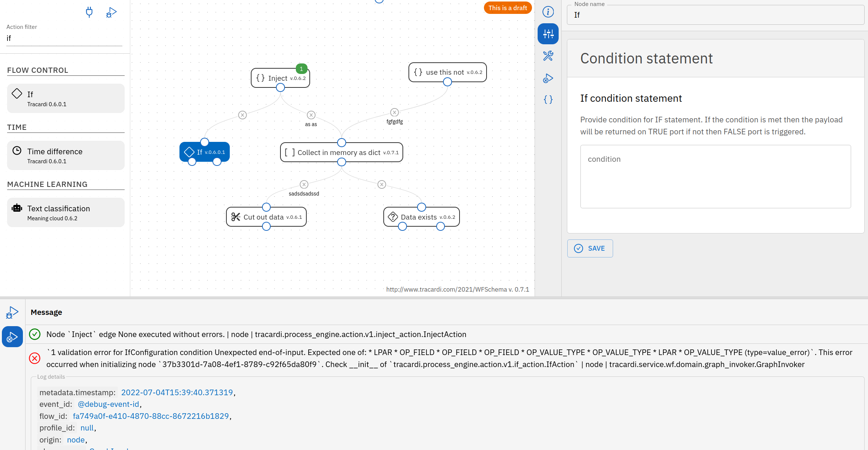The height and width of the screenshot is (450, 868).
Task: Click the blue debug icon in bottom-left corner
Action: click(12, 336)
